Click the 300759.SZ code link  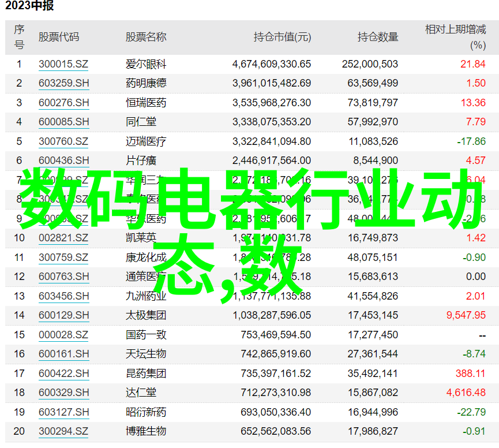tap(63, 257)
